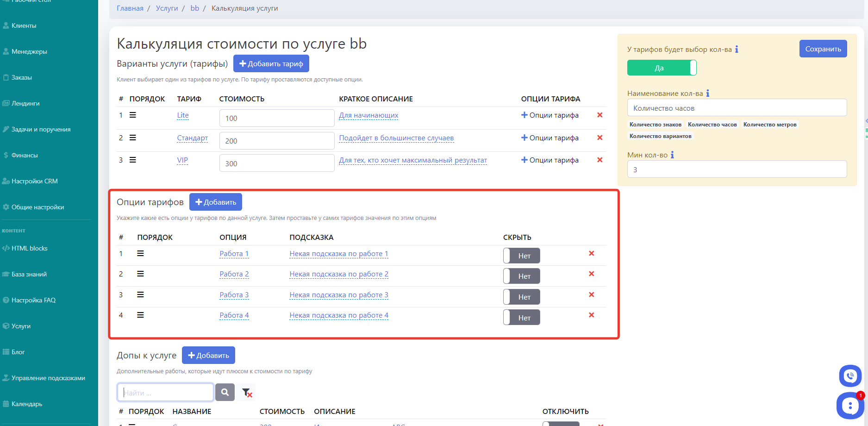Open the phone callback widget icon
Screen dimensions: 868x426
(850, 376)
